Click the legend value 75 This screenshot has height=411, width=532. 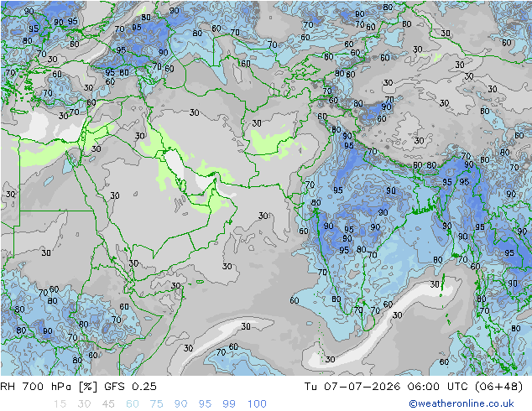(x=156, y=403)
